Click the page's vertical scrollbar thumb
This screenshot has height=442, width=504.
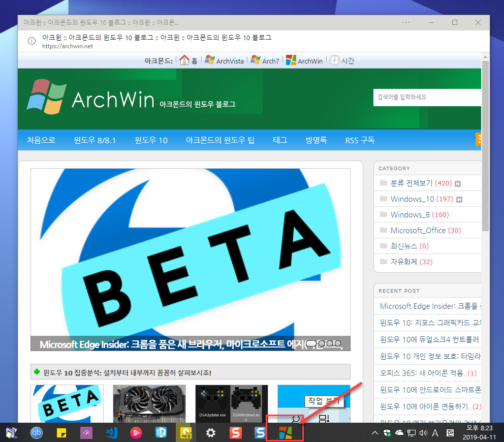coord(485,146)
